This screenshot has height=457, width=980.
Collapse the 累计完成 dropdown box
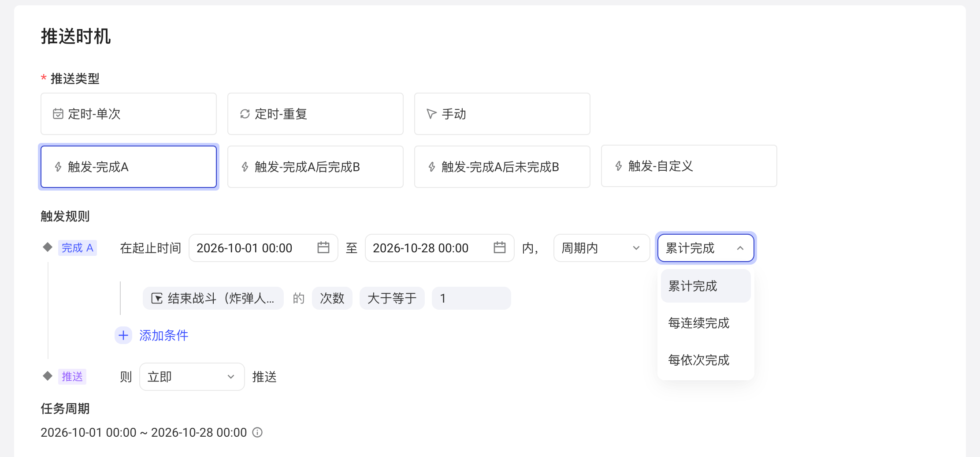click(x=706, y=248)
